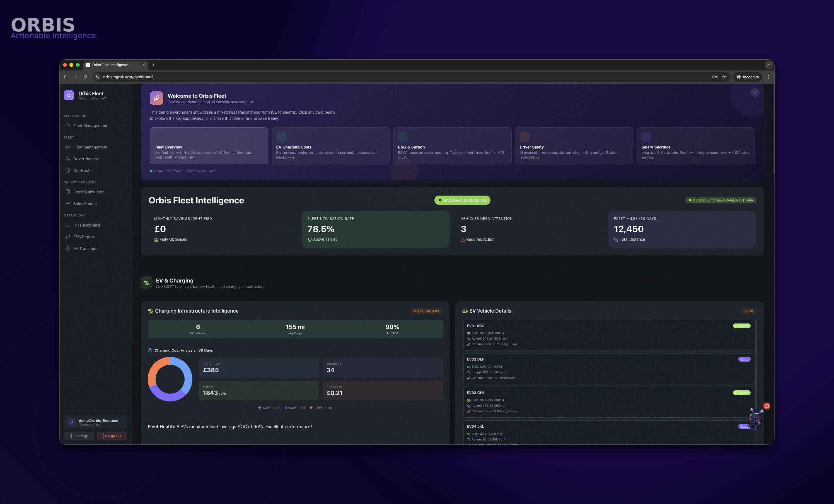Open the tab search dropdown arrow
Image resolution: width=834 pixels, height=504 pixels.
(x=769, y=65)
